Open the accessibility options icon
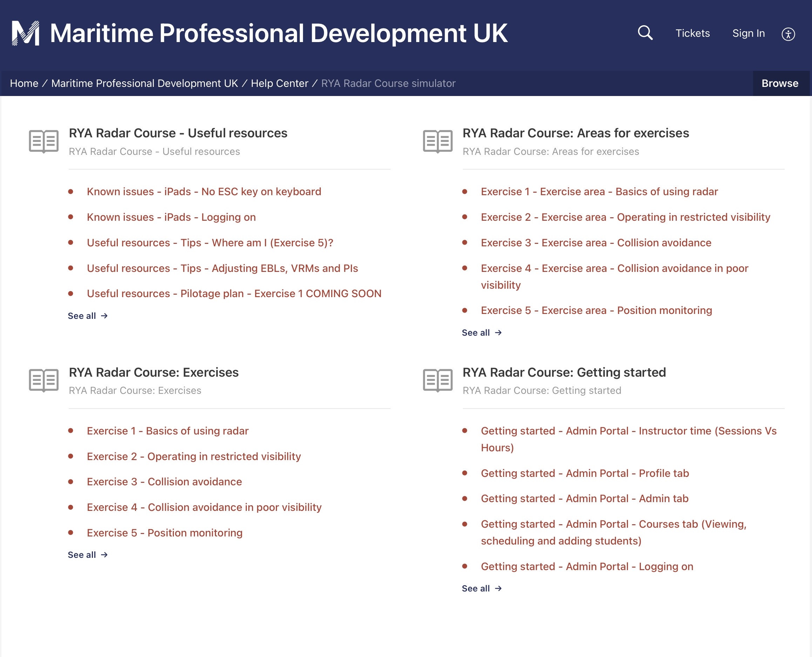This screenshot has height=657, width=812. click(788, 34)
